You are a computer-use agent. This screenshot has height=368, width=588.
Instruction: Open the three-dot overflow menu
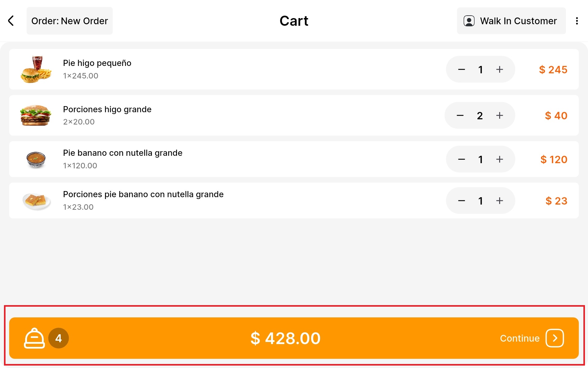point(577,21)
